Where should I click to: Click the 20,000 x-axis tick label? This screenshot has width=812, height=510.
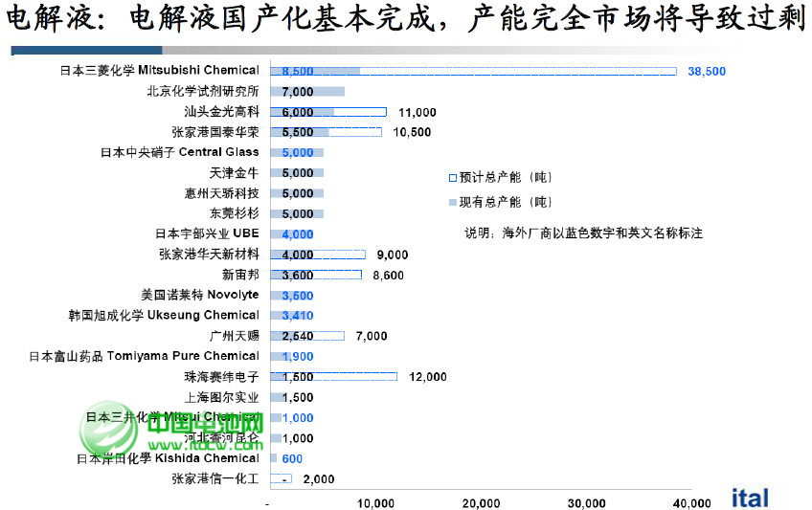tap(481, 503)
